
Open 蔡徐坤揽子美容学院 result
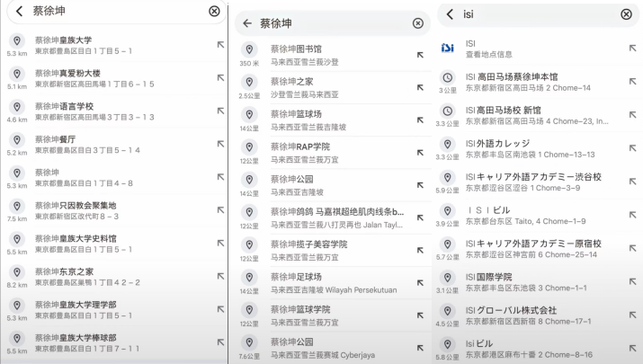point(333,251)
